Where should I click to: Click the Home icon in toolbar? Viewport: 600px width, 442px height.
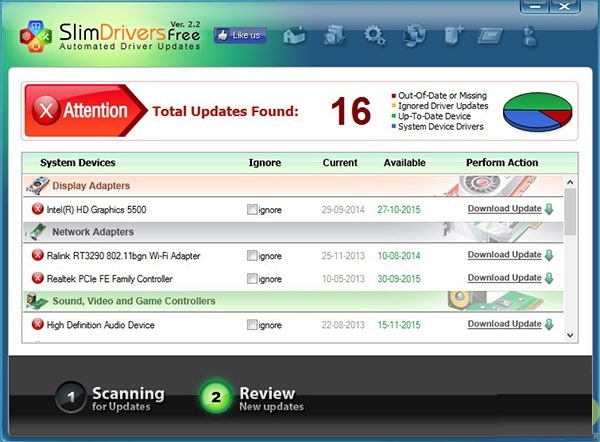294,36
